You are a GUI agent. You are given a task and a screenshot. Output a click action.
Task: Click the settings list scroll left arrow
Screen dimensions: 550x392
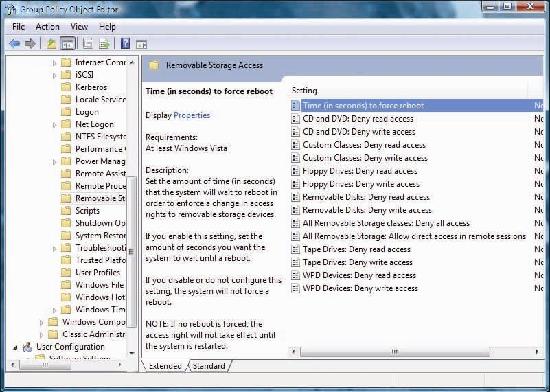point(294,351)
